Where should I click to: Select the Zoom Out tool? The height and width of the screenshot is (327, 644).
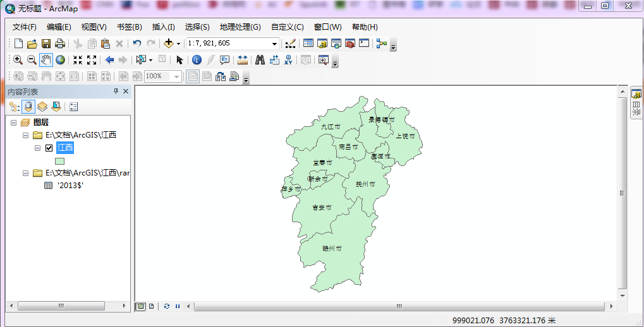click(x=32, y=60)
